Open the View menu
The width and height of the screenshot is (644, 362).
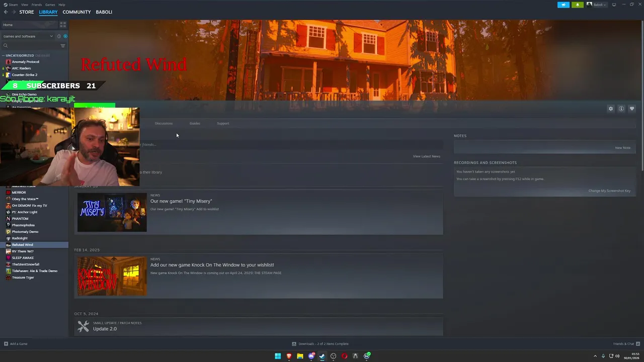25,5
